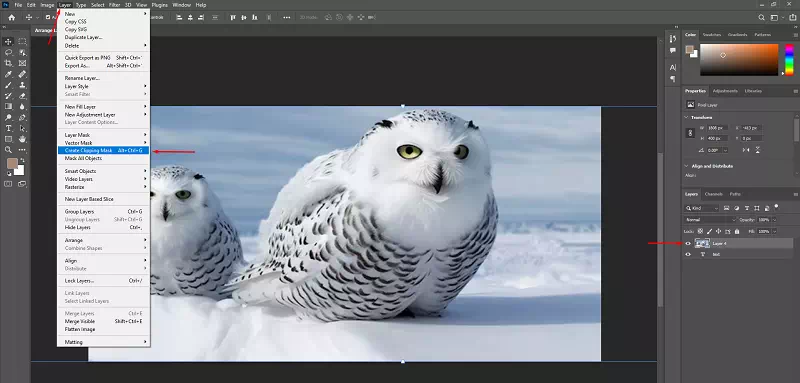This screenshot has height=383, width=800.
Task: Open the Opacity slider dropdown arrow
Action: (x=774, y=220)
